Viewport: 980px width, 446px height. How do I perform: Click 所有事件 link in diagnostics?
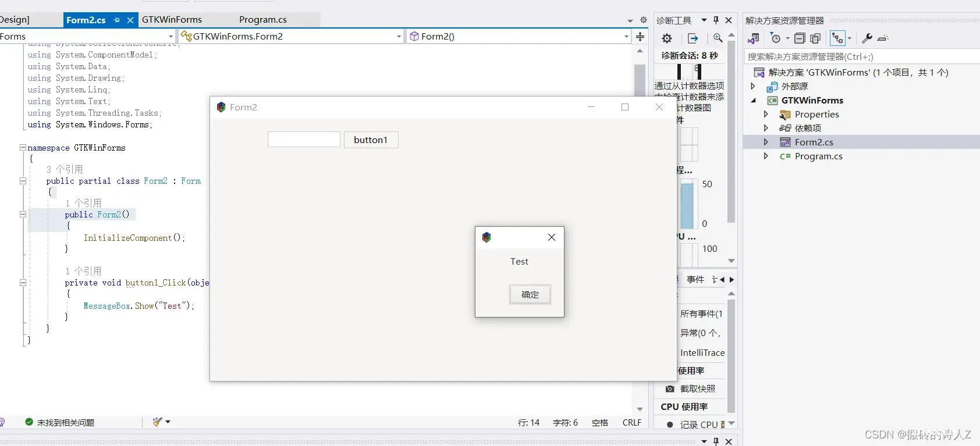pyautogui.click(x=701, y=314)
